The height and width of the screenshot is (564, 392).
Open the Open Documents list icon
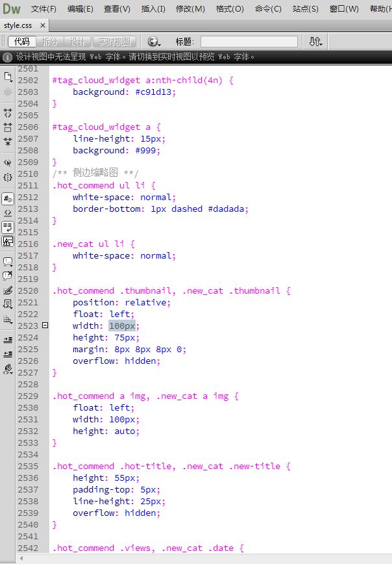click(8, 77)
